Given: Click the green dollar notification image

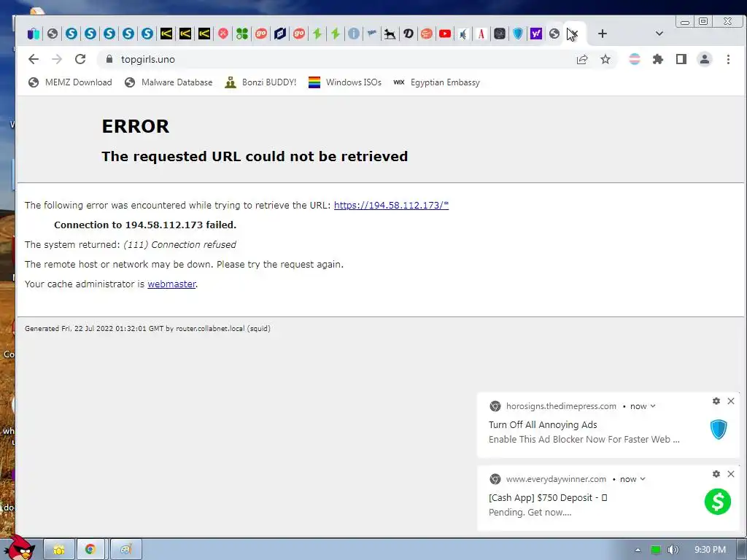Looking at the screenshot, I should tap(718, 502).
